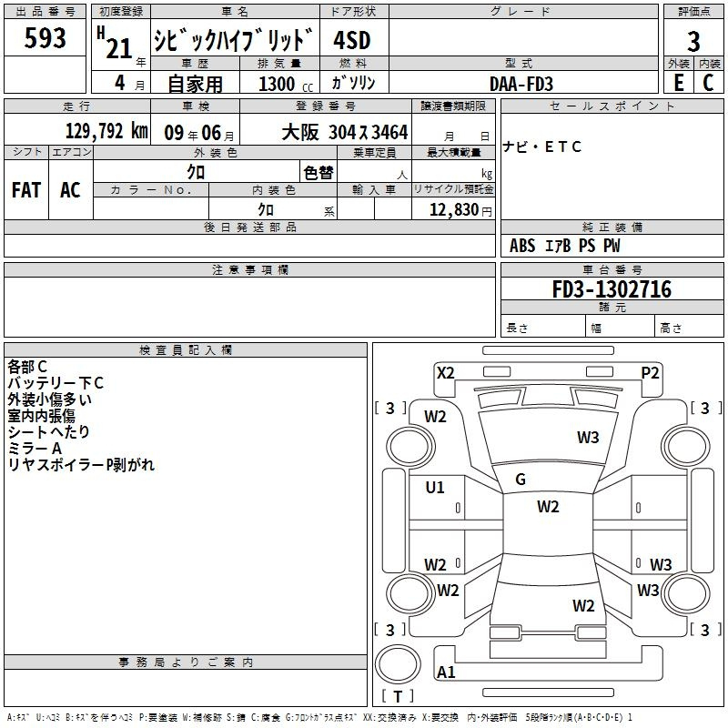This screenshot has width=728, height=728.
Task: Click the P2 mark on the car diagram
Action: [x=650, y=373]
